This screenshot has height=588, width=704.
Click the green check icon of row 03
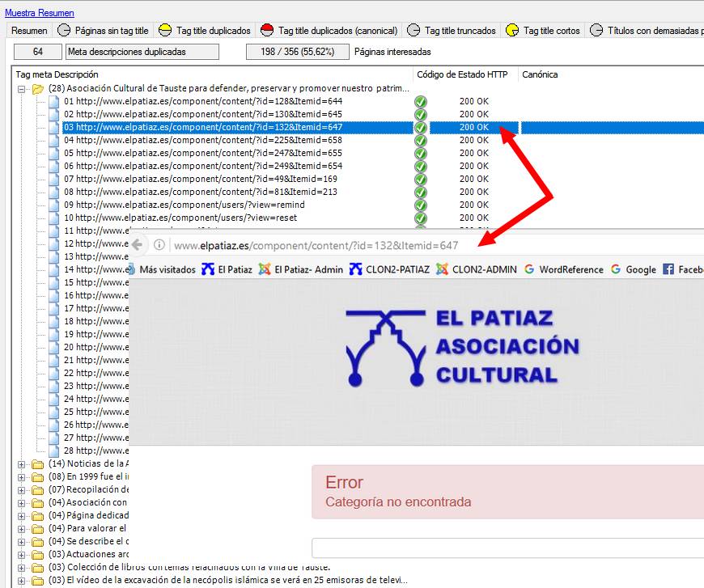pyautogui.click(x=421, y=128)
